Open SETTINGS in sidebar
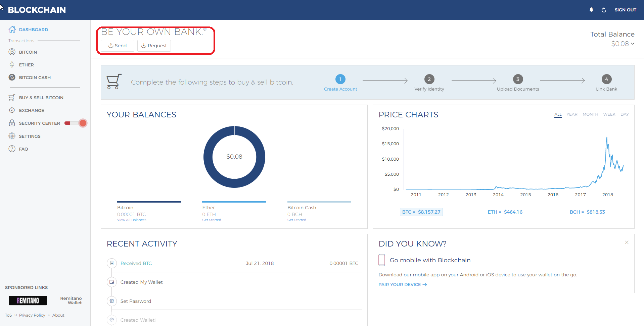 tap(30, 136)
